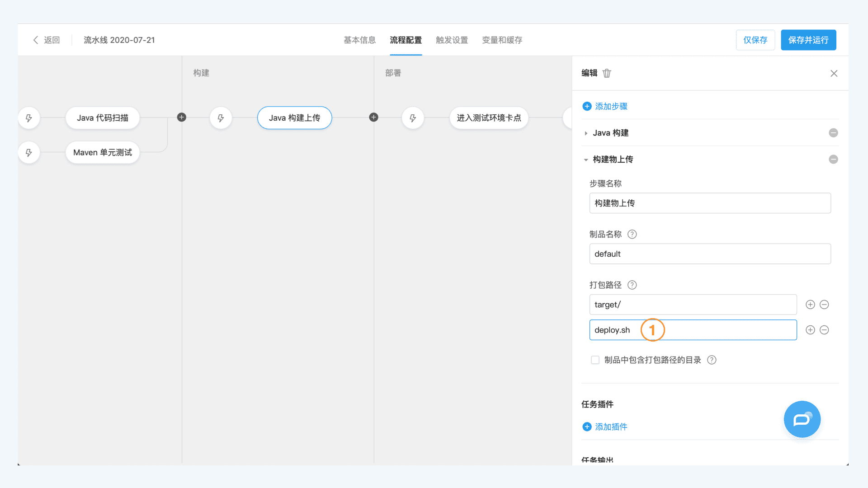
Task: Click help icon next to 制品名称
Action: coord(632,234)
